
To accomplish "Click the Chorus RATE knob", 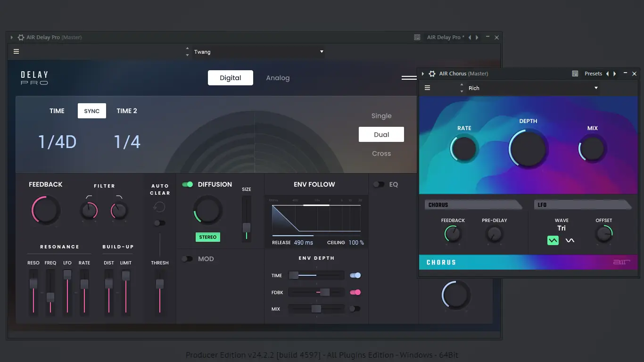I will (464, 149).
